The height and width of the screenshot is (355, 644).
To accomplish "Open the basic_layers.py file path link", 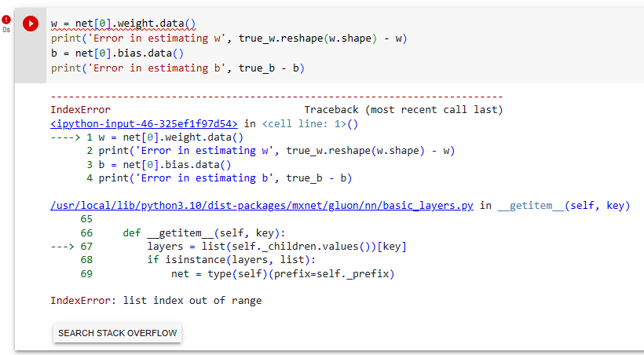I will tap(262, 205).
